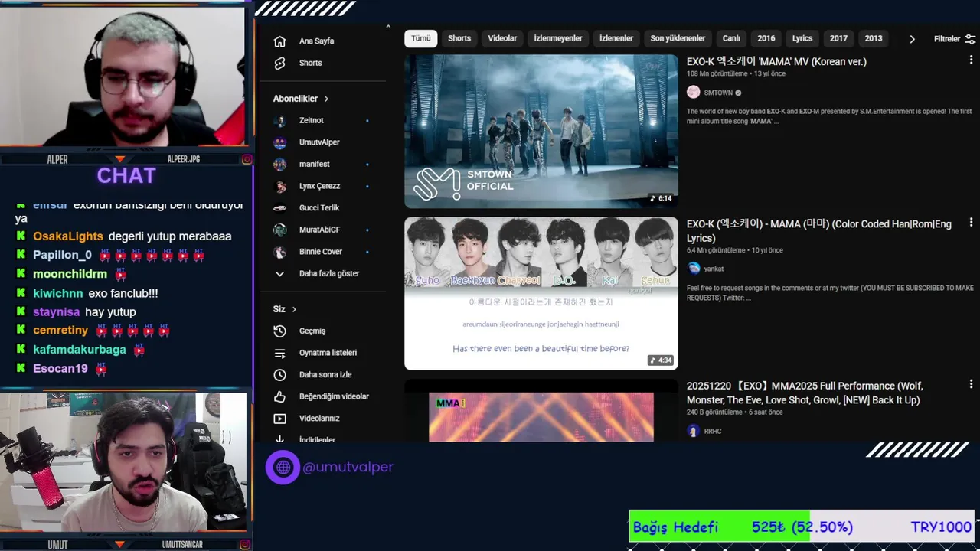Select the Shorts filter chip
This screenshot has height=551, width=980.
[x=459, y=38]
